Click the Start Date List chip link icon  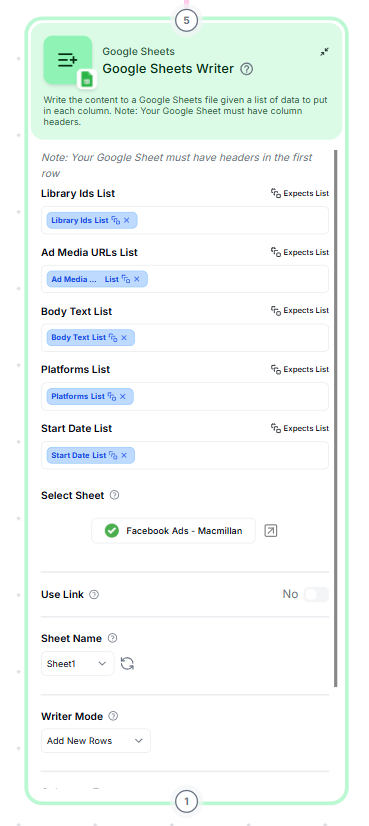pos(113,455)
